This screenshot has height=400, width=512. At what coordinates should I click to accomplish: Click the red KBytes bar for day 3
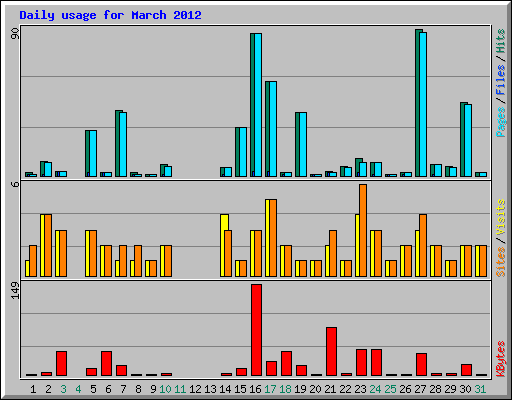tap(61, 363)
